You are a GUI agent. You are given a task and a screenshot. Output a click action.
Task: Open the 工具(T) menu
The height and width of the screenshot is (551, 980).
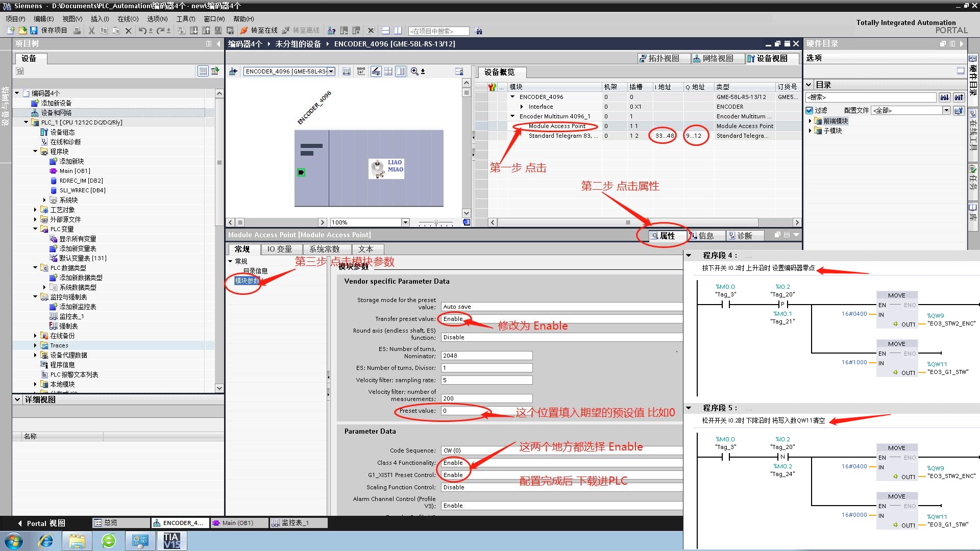pos(186,19)
